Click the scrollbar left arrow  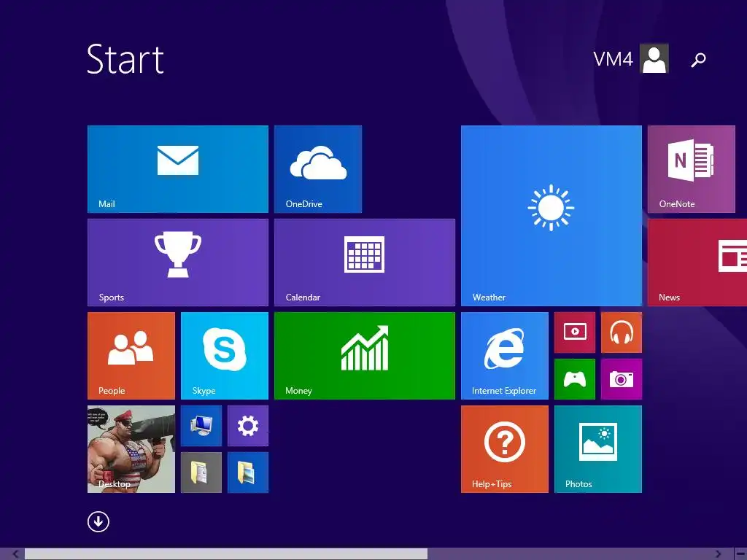coord(15,554)
